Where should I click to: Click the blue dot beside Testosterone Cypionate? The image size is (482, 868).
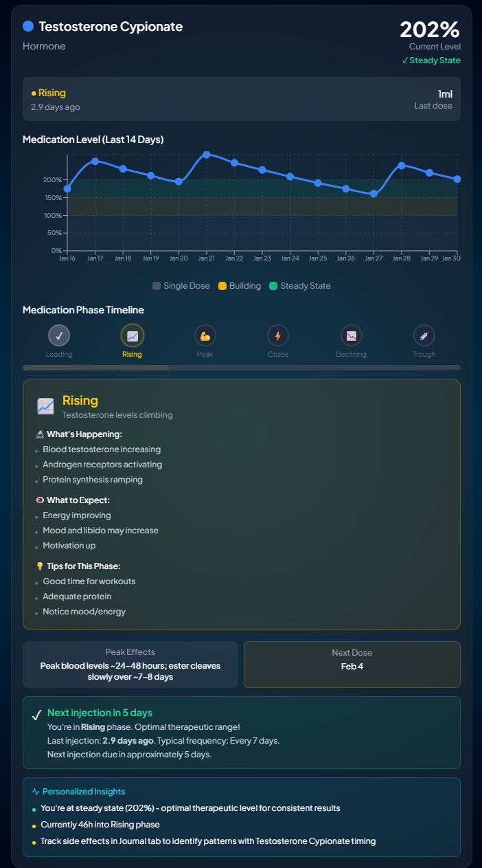point(28,26)
